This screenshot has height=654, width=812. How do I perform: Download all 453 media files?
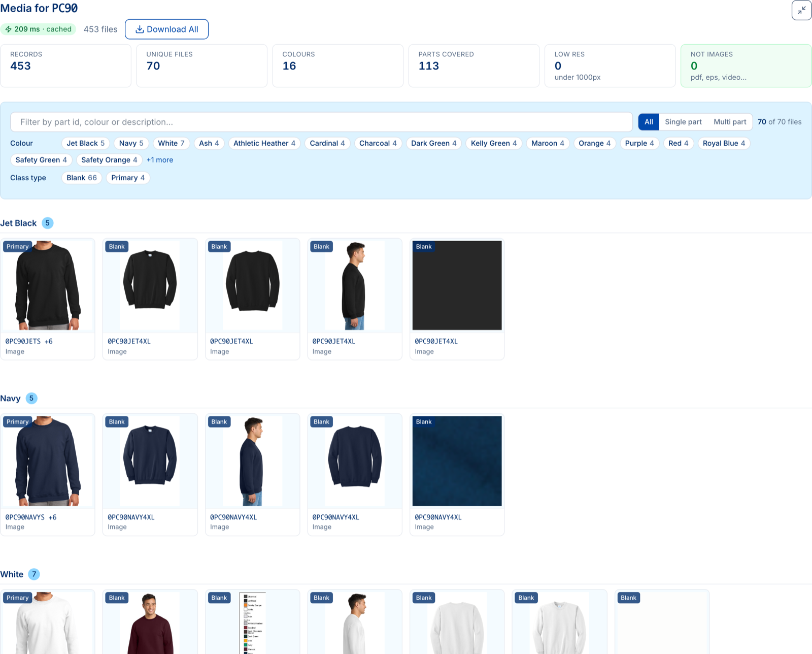(x=166, y=29)
